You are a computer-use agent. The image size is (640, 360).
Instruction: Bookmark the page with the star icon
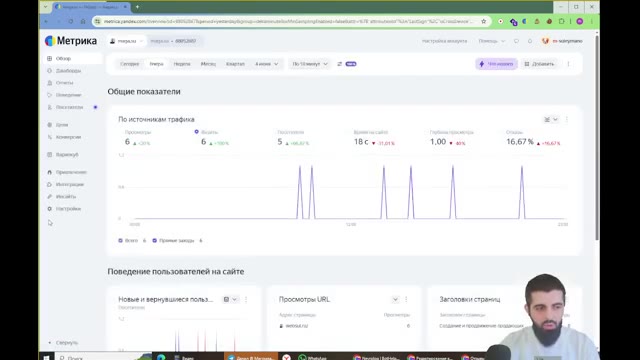484,21
